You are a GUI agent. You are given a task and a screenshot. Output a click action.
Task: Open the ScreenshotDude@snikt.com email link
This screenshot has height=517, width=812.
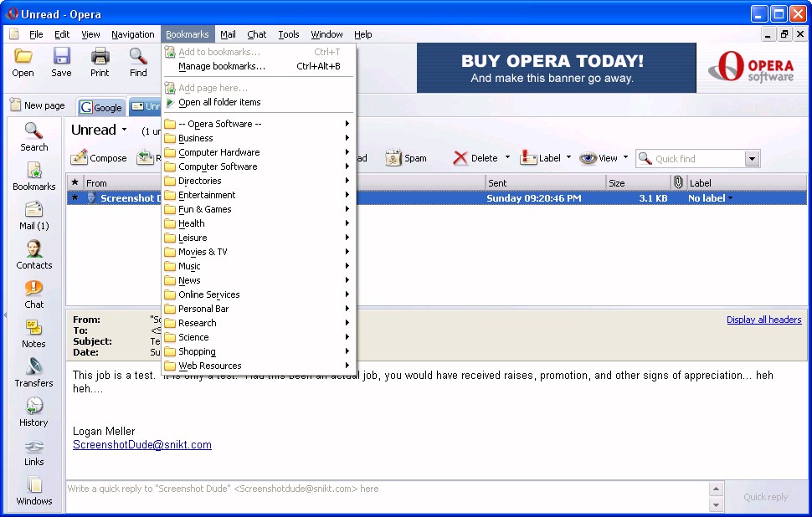[141, 445]
